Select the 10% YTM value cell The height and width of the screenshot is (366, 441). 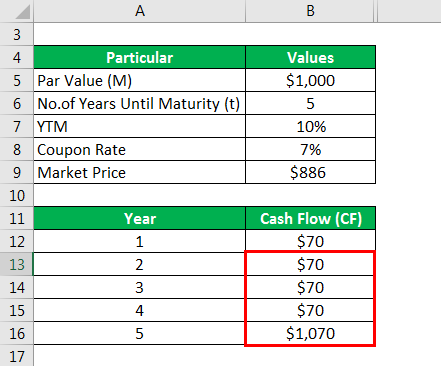point(310,126)
